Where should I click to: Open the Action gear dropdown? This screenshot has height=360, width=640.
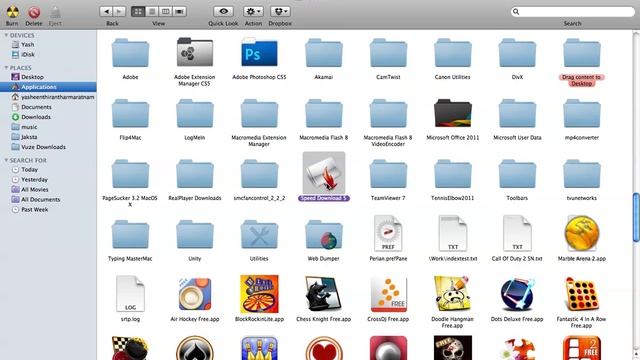[x=253, y=11]
